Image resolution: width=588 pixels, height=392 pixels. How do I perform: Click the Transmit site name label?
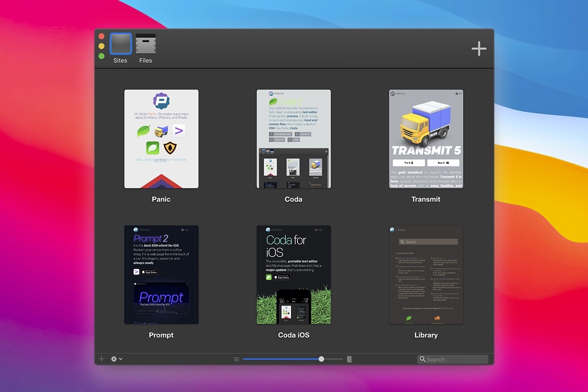(426, 199)
